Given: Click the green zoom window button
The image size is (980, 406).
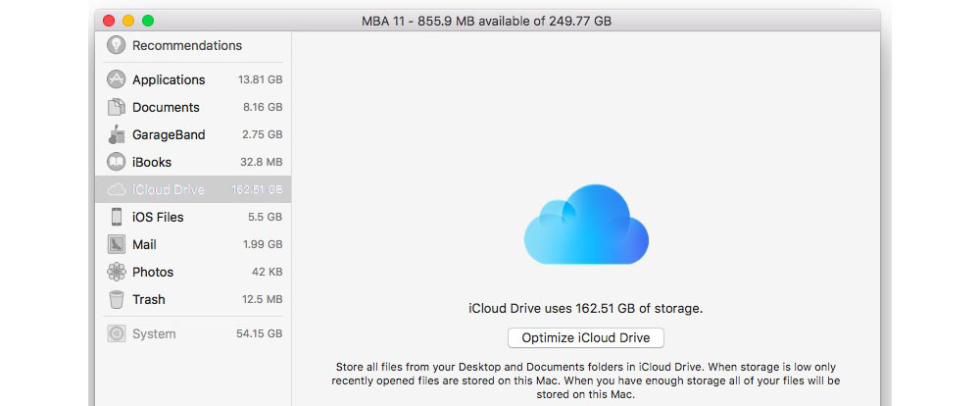Looking at the screenshot, I should coord(148,20).
